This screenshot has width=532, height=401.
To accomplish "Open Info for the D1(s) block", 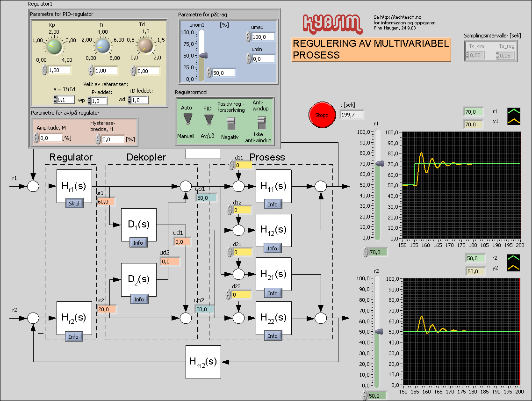I will point(139,242).
